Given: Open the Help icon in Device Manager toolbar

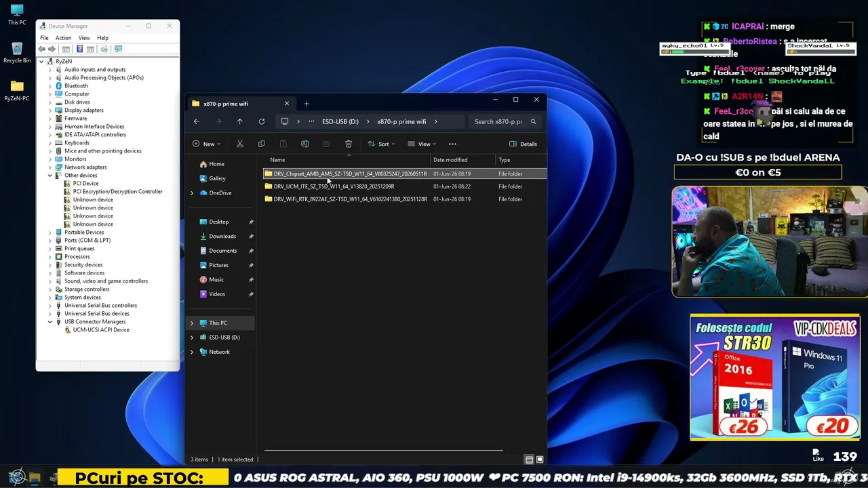Looking at the screenshot, I should point(79,49).
